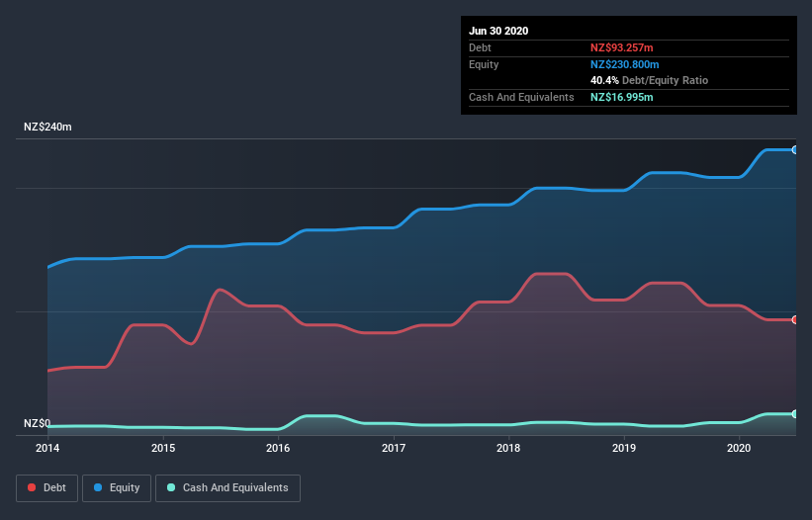The image size is (812, 520).
Task: Click the 2018 x-axis label
Action: click(508, 448)
